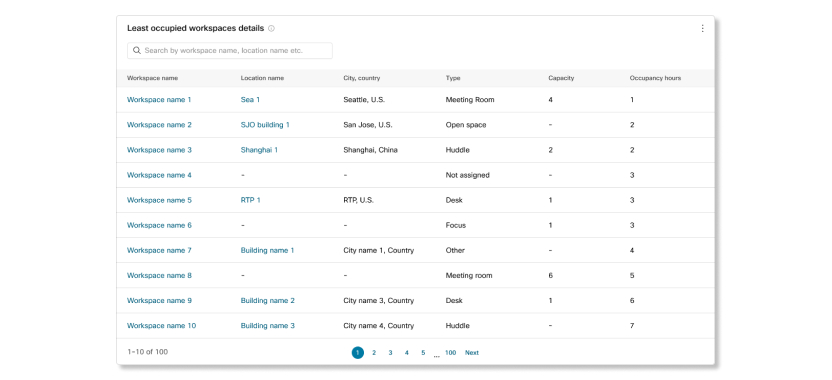The height and width of the screenshot is (380, 832).
Task: Open the three-dot more options menu
Action: [703, 29]
